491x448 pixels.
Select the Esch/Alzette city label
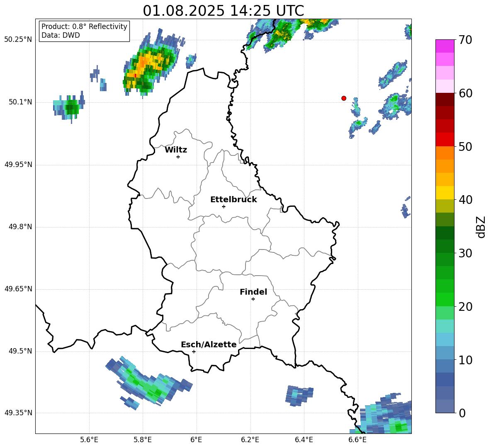209,344
